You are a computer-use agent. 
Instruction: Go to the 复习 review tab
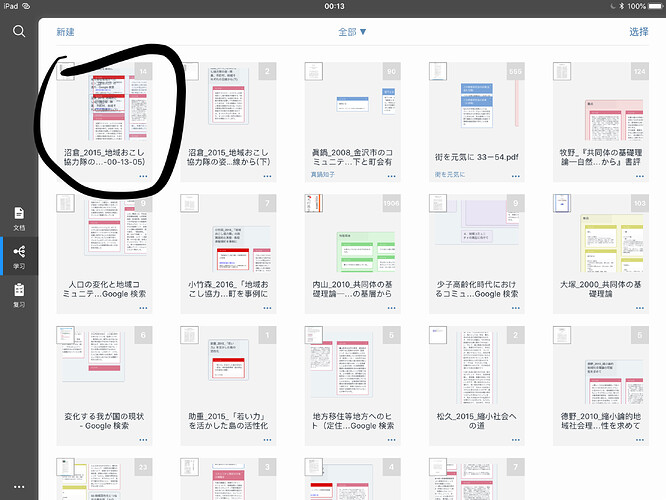19,295
